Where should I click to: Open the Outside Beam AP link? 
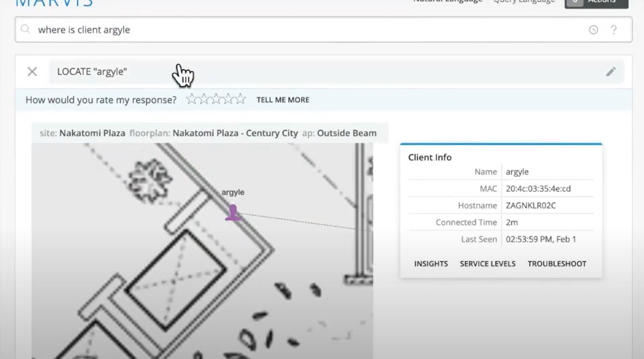click(346, 133)
